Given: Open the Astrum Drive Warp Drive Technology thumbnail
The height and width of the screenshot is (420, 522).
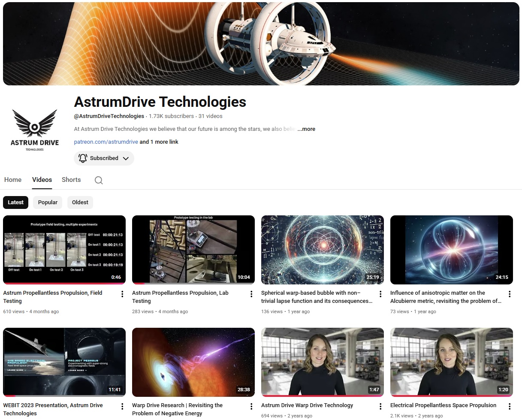Looking at the screenshot, I should tap(322, 362).
